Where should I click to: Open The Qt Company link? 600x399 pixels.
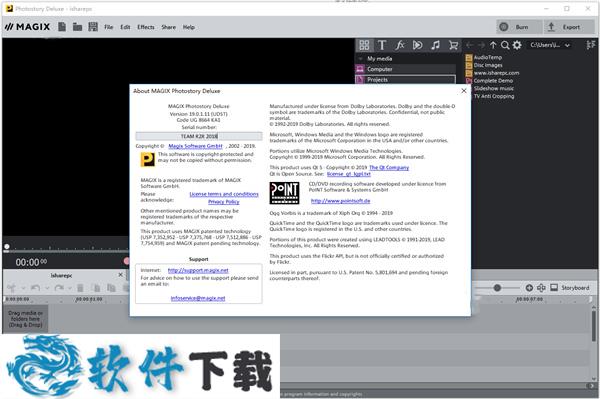[x=389, y=168]
